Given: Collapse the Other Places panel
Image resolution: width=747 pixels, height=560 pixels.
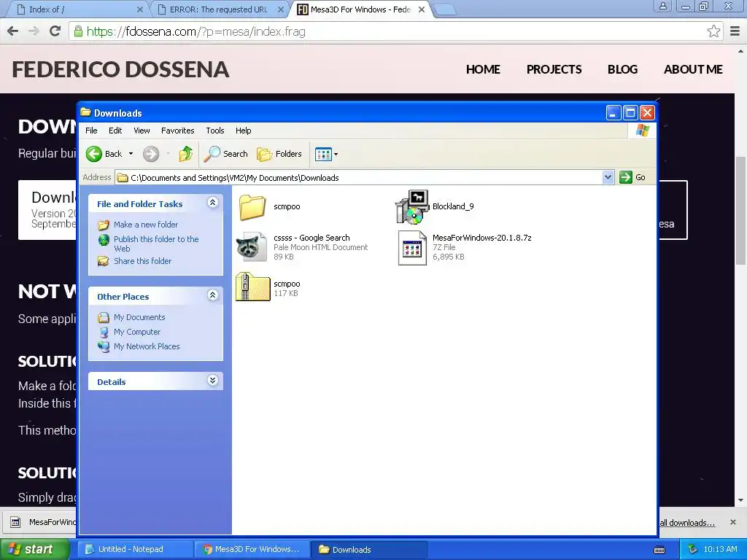Looking at the screenshot, I should 212,296.
